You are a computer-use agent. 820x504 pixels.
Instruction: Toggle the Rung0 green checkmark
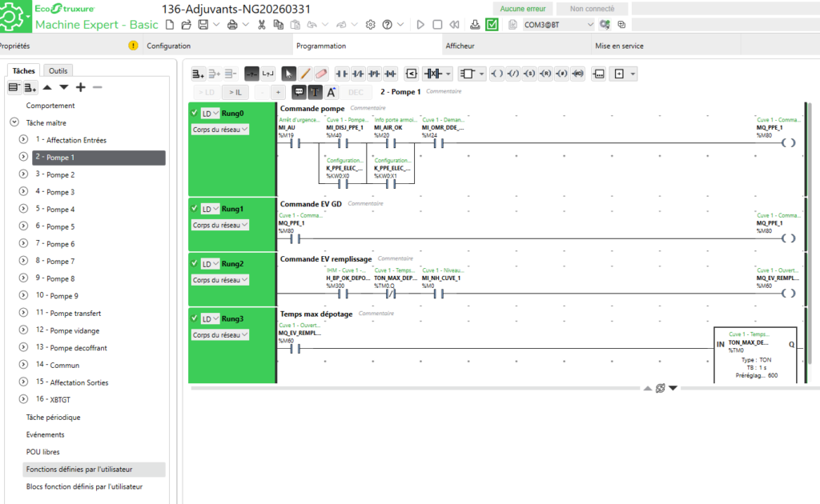195,113
